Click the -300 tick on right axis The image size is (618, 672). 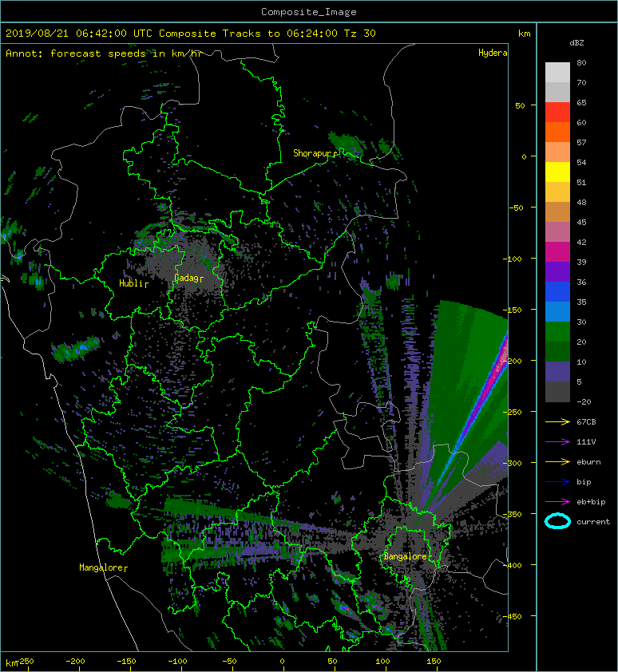tap(512, 463)
